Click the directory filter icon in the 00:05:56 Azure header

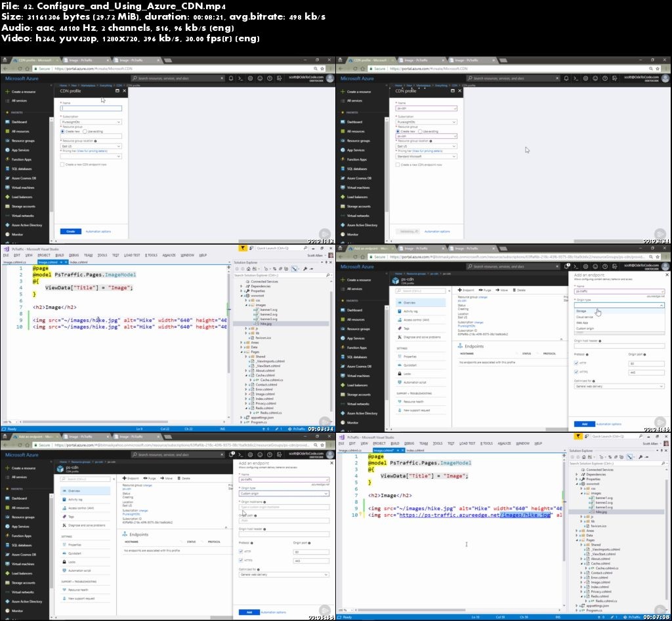(x=279, y=455)
